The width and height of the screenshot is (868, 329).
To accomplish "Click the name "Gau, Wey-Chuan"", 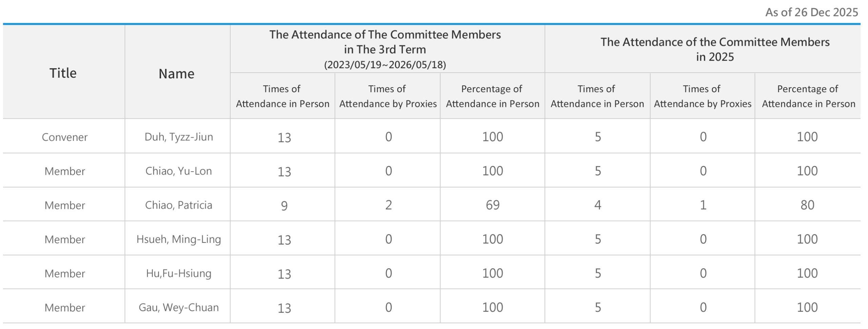I will pyautogui.click(x=179, y=307).
